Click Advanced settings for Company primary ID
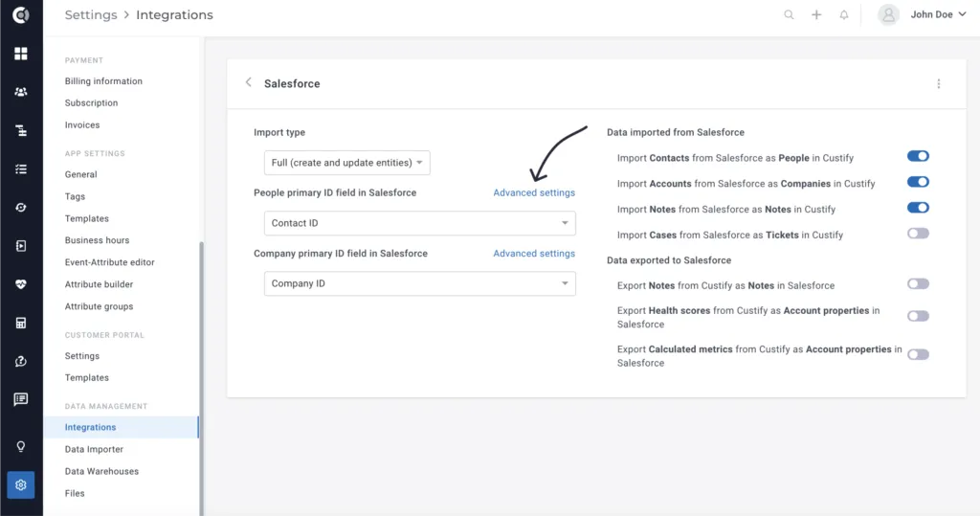Image resolution: width=980 pixels, height=516 pixels. point(534,254)
